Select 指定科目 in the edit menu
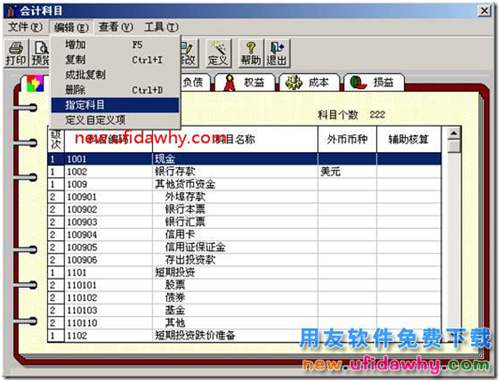Image resolution: width=500 pixels, height=382 pixels. pos(115,105)
